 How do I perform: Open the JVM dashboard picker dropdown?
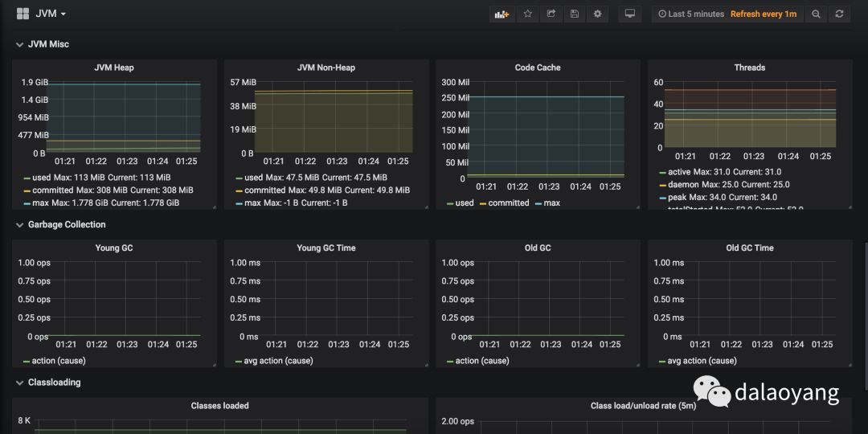click(x=51, y=14)
